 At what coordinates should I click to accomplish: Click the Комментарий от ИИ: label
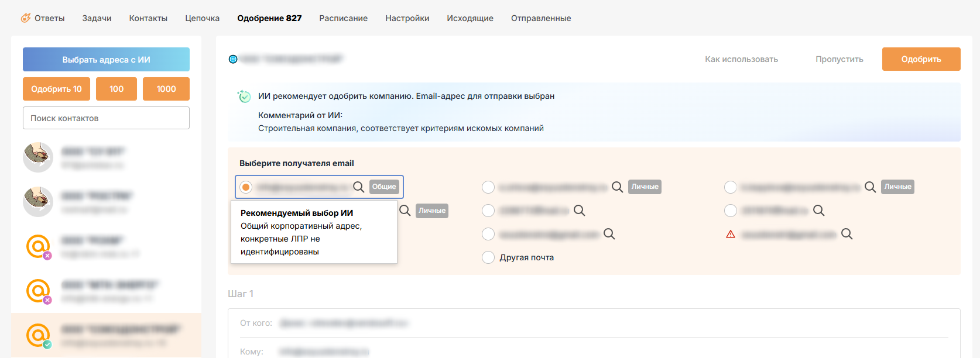pos(300,115)
